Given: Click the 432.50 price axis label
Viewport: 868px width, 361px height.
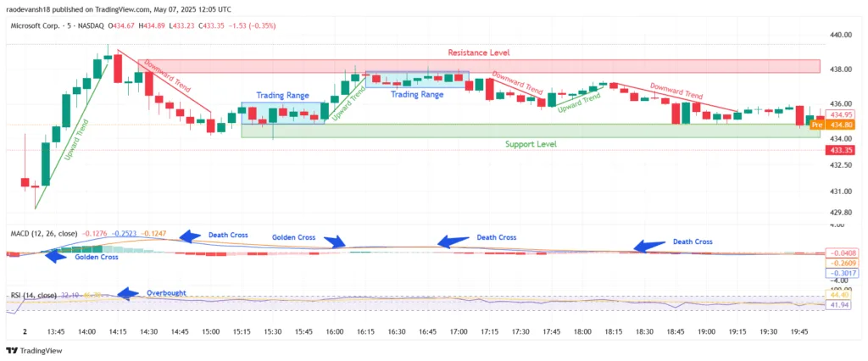Looking at the screenshot, I should 840,165.
